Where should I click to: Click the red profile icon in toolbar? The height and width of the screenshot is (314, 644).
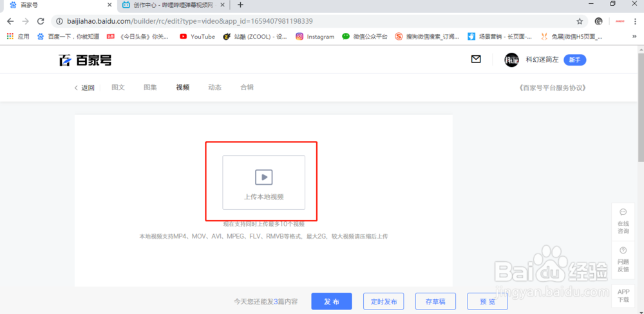tap(620, 21)
